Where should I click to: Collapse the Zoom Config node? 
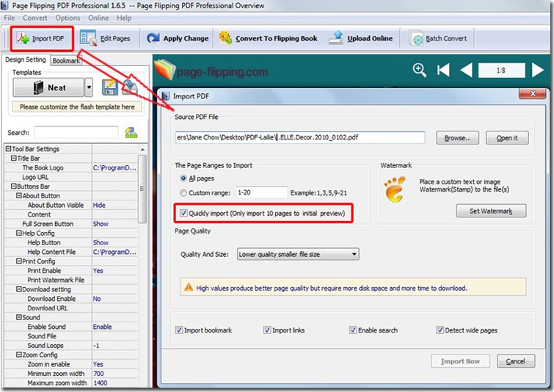coord(19,355)
